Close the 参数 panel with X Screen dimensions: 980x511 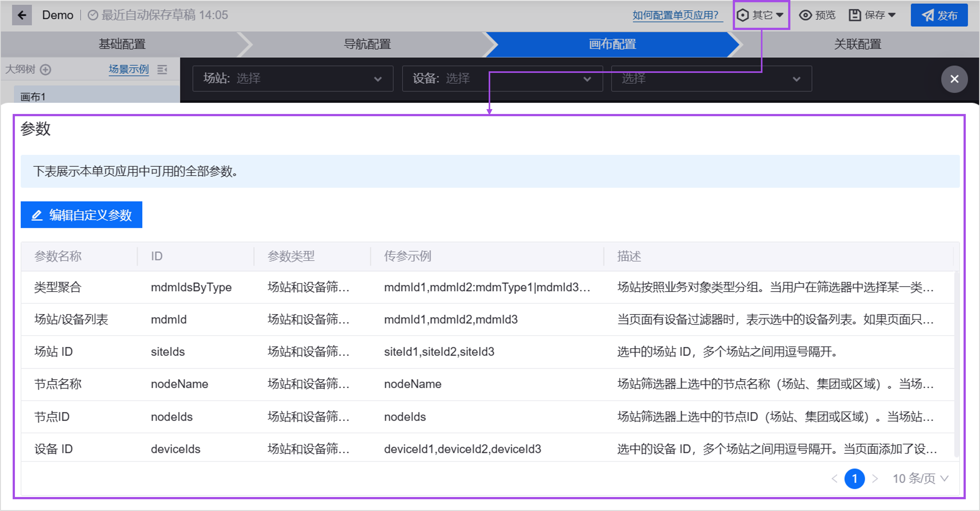954,79
